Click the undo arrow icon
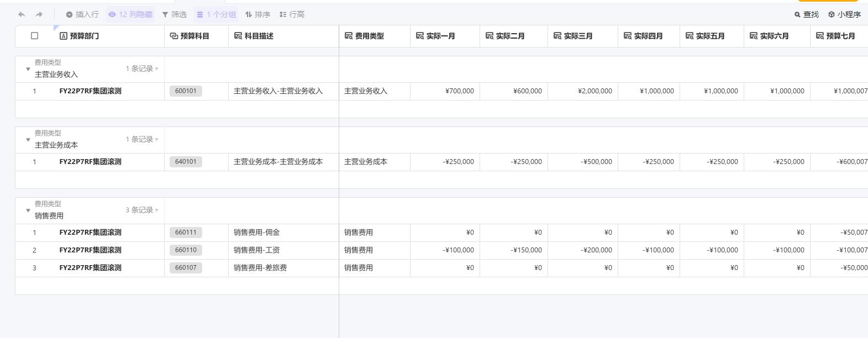The width and height of the screenshot is (868, 338). click(22, 14)
